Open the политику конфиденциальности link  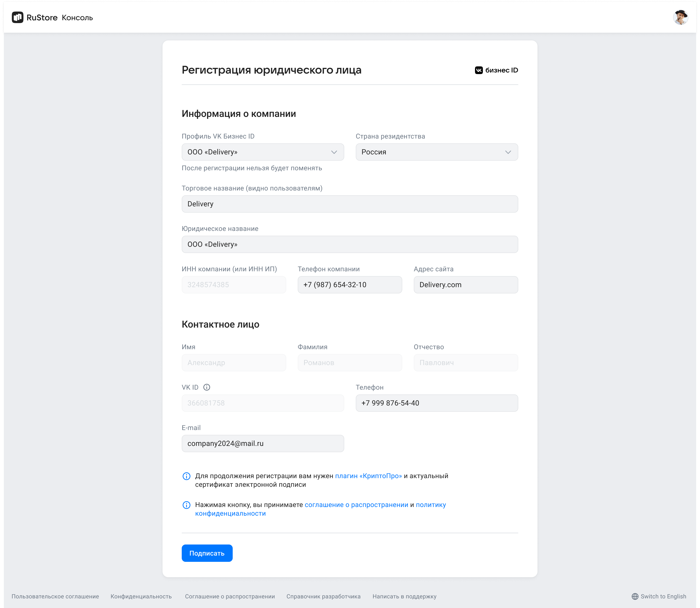431,505
